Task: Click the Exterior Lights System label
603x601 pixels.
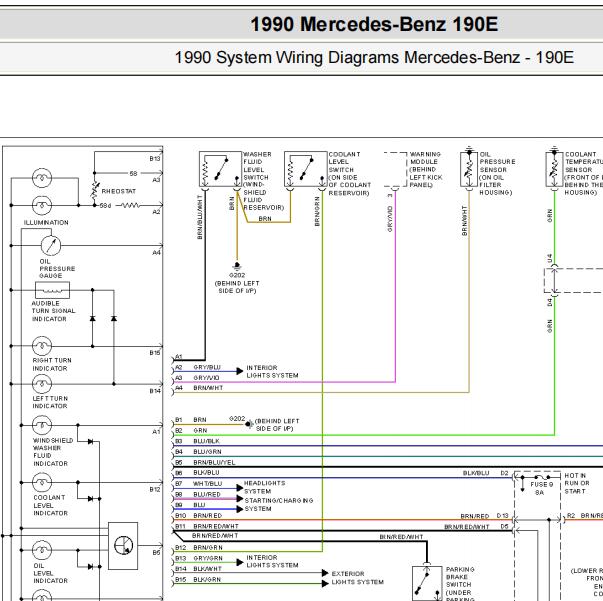Action: tap(358, 578)
